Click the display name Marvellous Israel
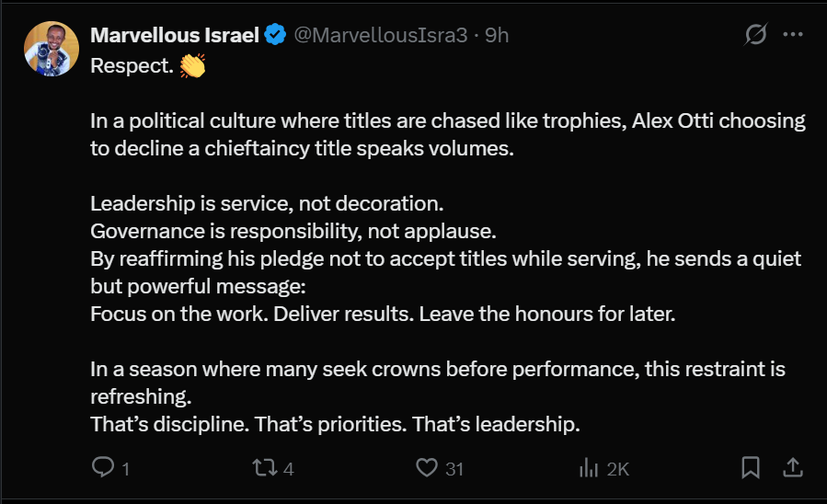 point(176,35)
